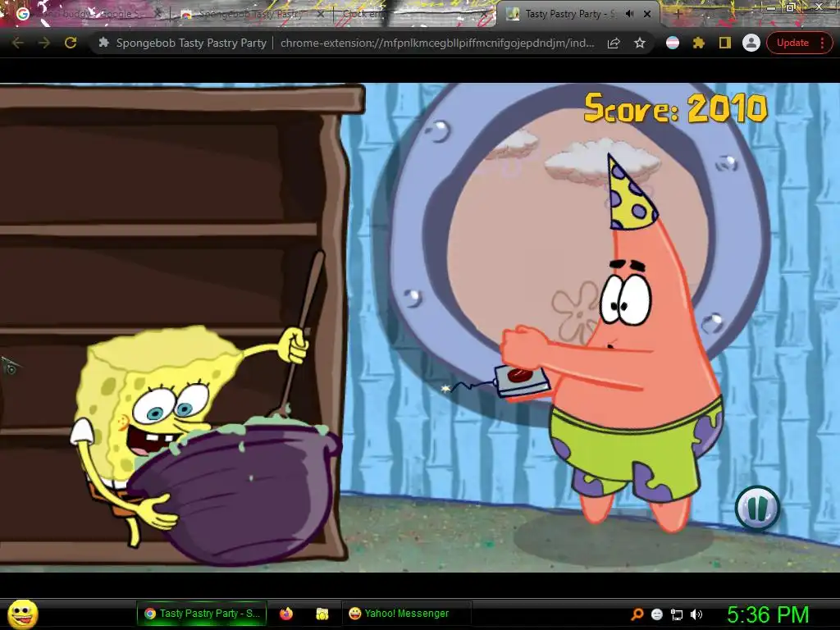The image size is (840, 630).
Task: Open a new browser tab
Action: click(678, 14)
